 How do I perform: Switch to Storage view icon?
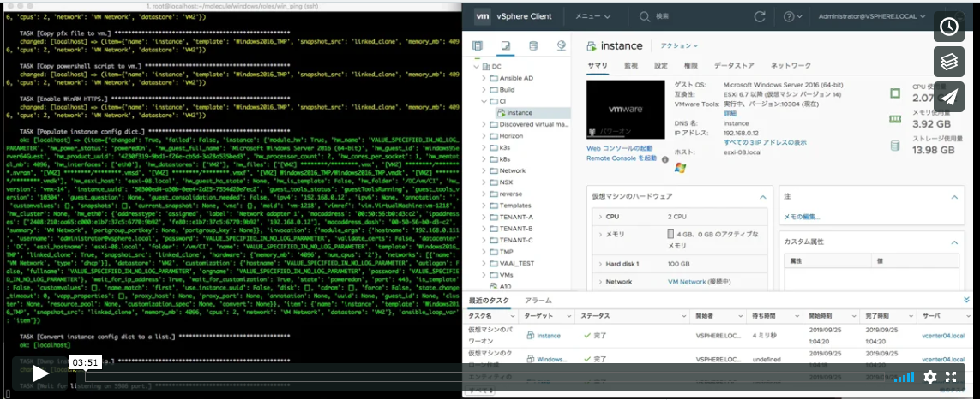point(533,45)
